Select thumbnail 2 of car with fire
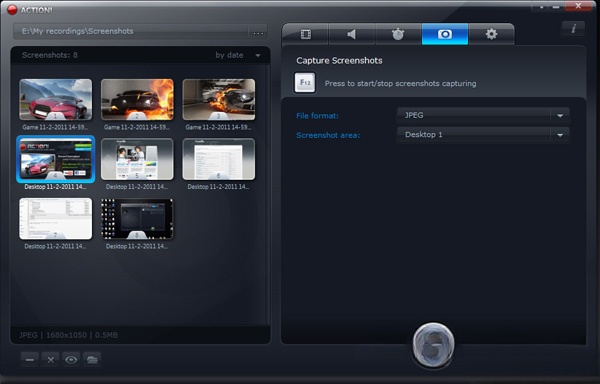 point(137,100)
